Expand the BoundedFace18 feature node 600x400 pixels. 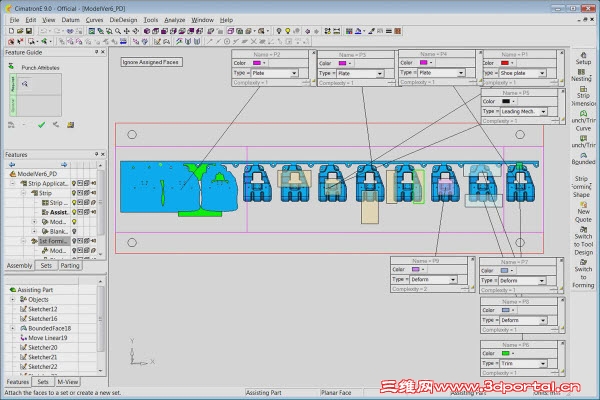(x=13, y=328)
